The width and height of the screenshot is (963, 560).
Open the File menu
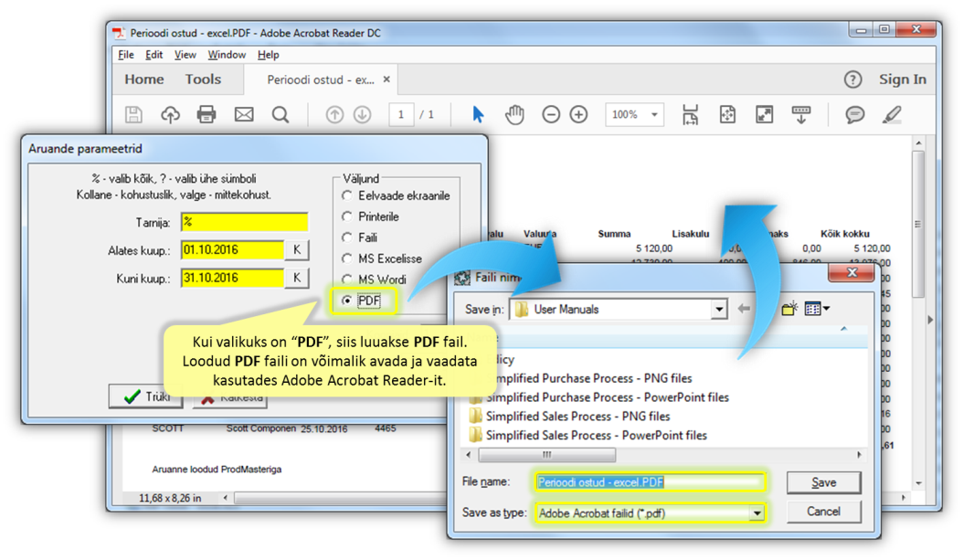pyautogui.click(x=126, y=55)
